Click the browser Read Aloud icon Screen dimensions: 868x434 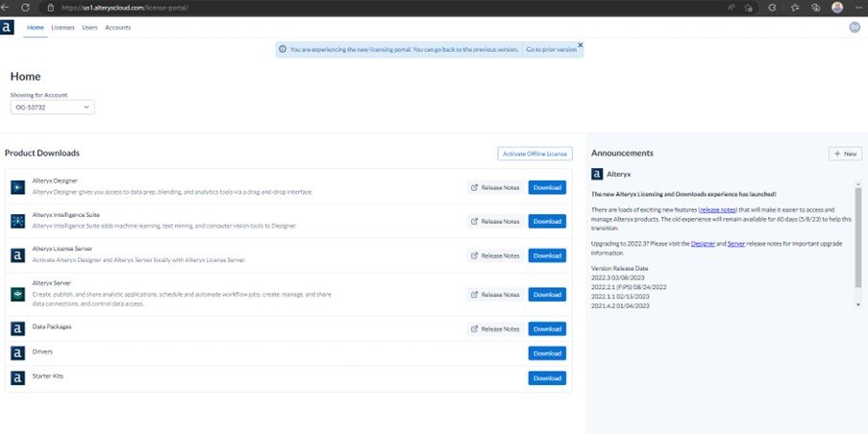[732, 8]
